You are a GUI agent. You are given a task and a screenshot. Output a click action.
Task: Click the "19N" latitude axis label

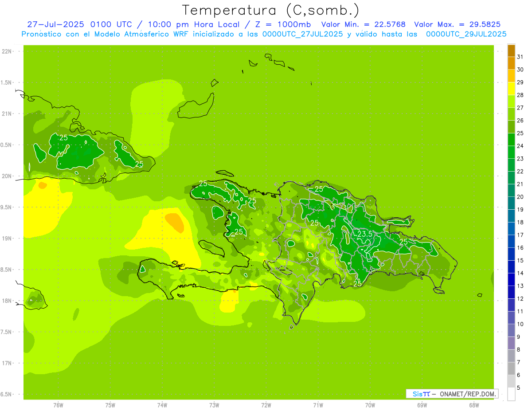point(6,239)
